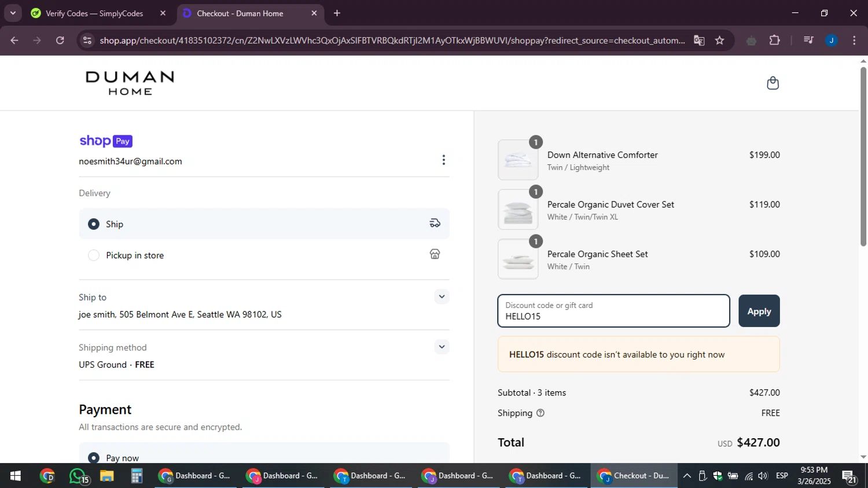
Task: Open the browser extensions puzzle icon
Action: [x=774, y=41]
